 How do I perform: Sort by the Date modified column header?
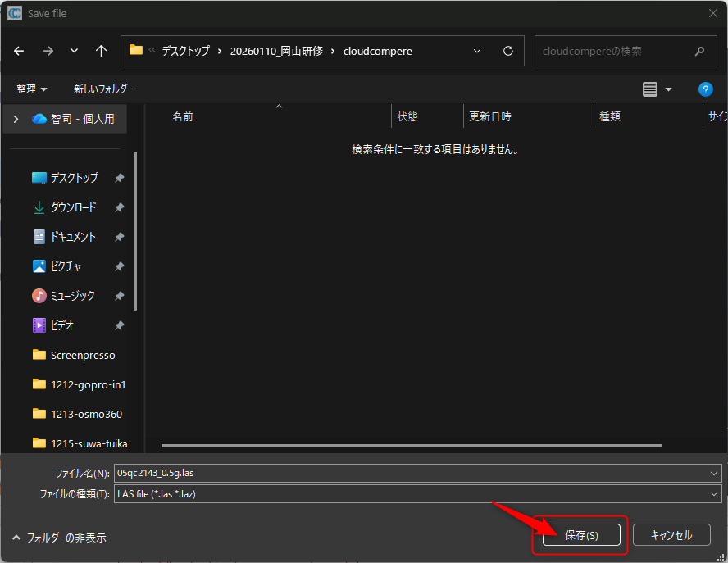pos(490,116)
